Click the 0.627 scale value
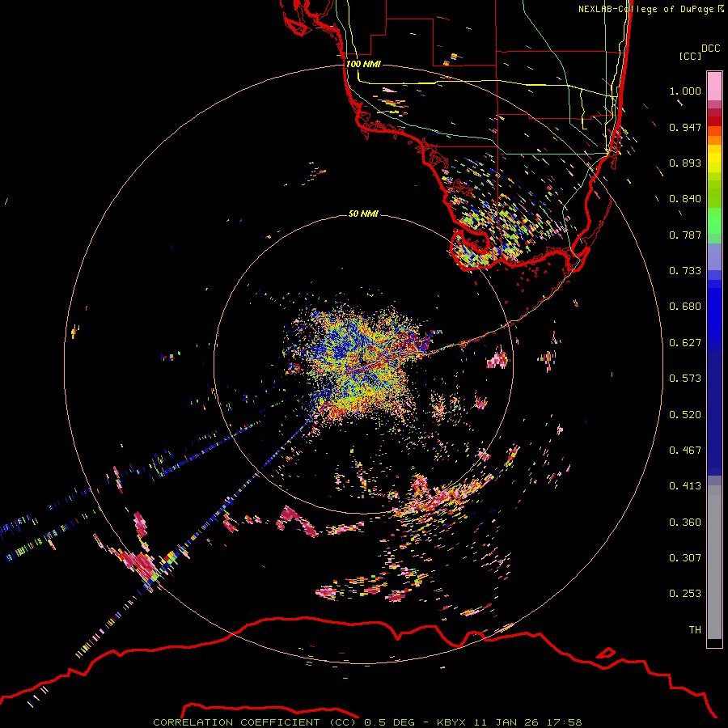The height and width of the screenshot is (728, 728). [x=685, y=343]
